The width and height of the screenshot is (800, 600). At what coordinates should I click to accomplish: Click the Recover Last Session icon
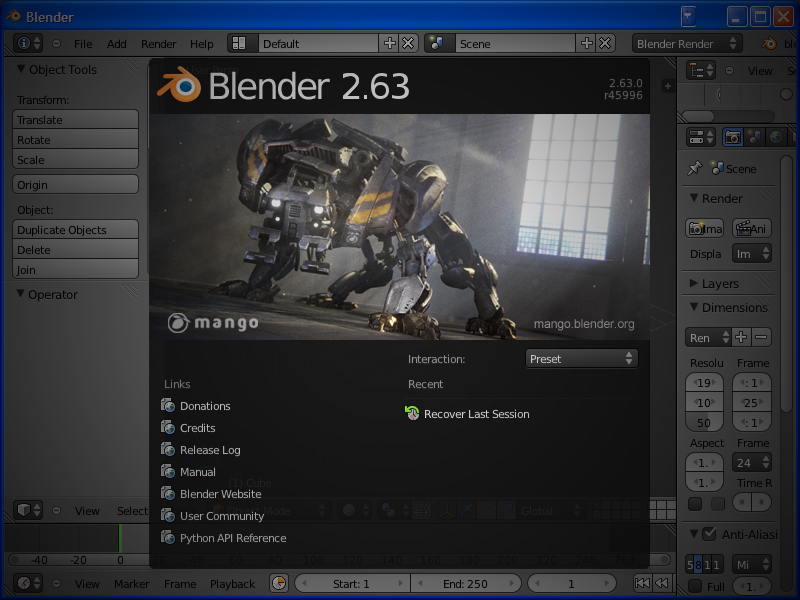(412, 413)
